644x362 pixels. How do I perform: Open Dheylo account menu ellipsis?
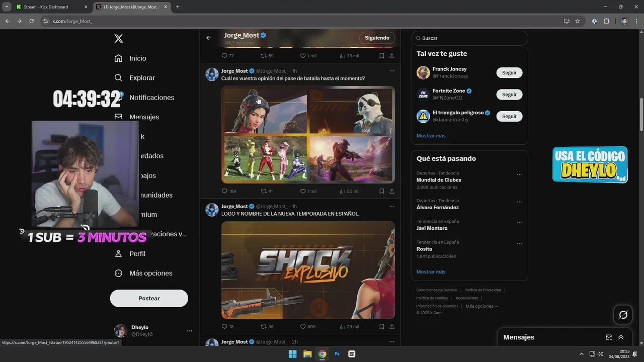(190, 331)
